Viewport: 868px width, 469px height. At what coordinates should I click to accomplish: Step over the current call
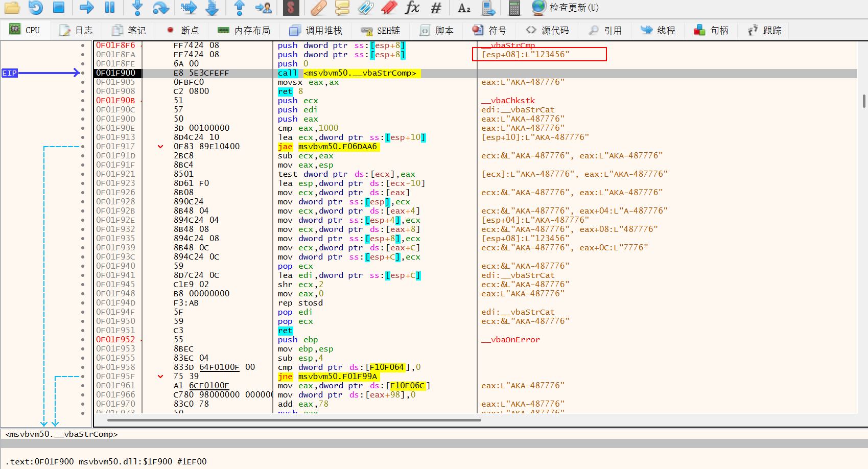[160, 7]
